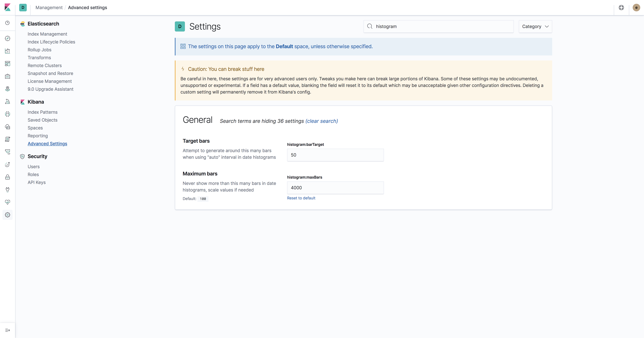Click the clear search link
Viewport: 644px width, 338px height.
322,121
